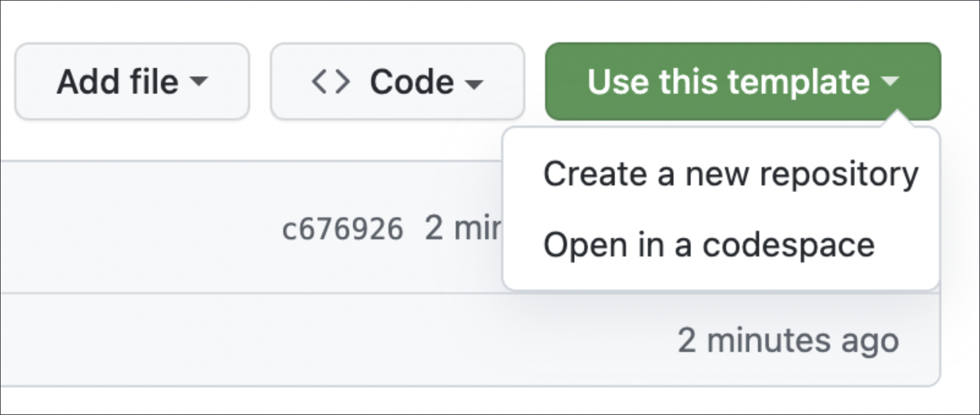Click the Use this template caret
The width and height of the screenshot is (980, 415).
(891, 81)
